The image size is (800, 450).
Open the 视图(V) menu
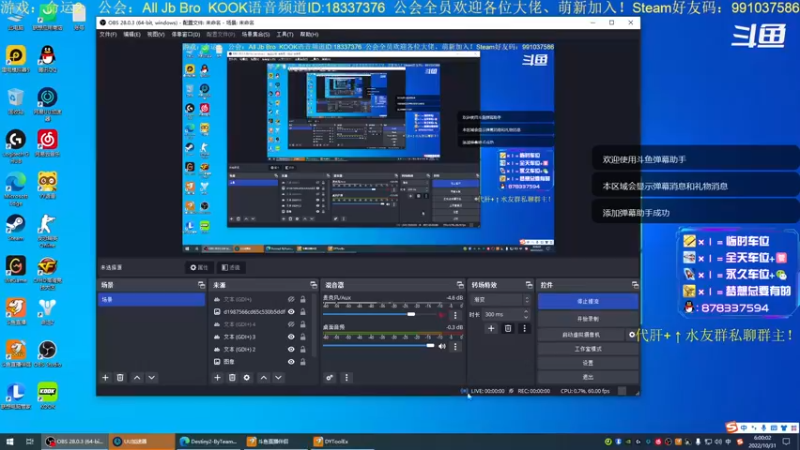pos(156,34)
